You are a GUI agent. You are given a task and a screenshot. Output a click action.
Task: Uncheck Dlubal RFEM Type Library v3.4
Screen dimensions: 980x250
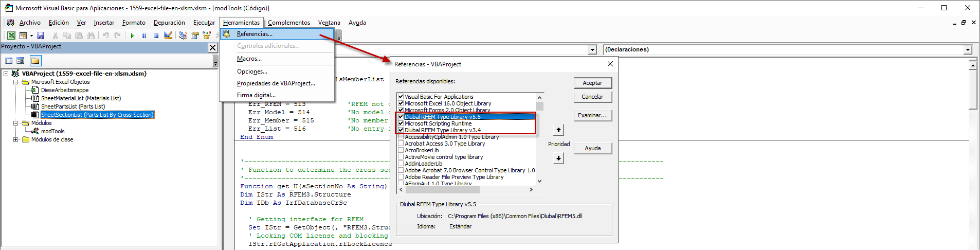click(x=401, y=130)
